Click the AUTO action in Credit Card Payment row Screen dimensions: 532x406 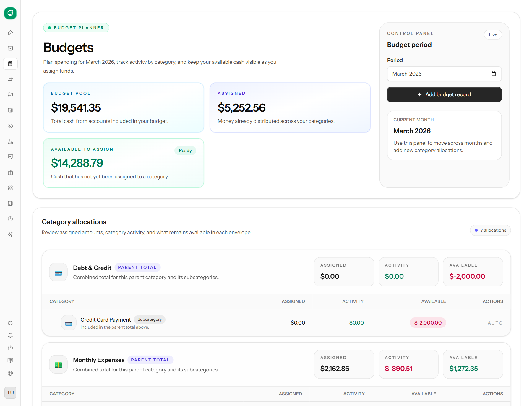click(495, 323)
